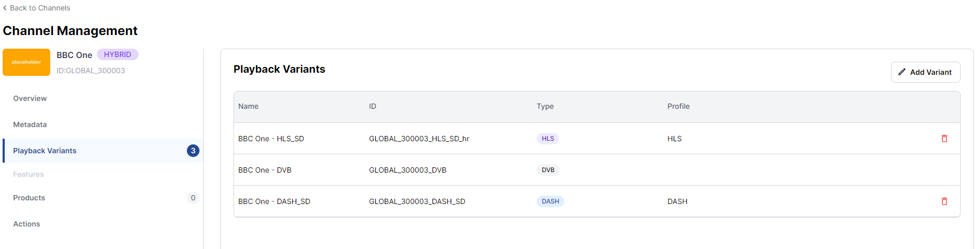This screenshot has width=980, height=249.
Task: Click the HYBRID channel tag
Action: 117,54
